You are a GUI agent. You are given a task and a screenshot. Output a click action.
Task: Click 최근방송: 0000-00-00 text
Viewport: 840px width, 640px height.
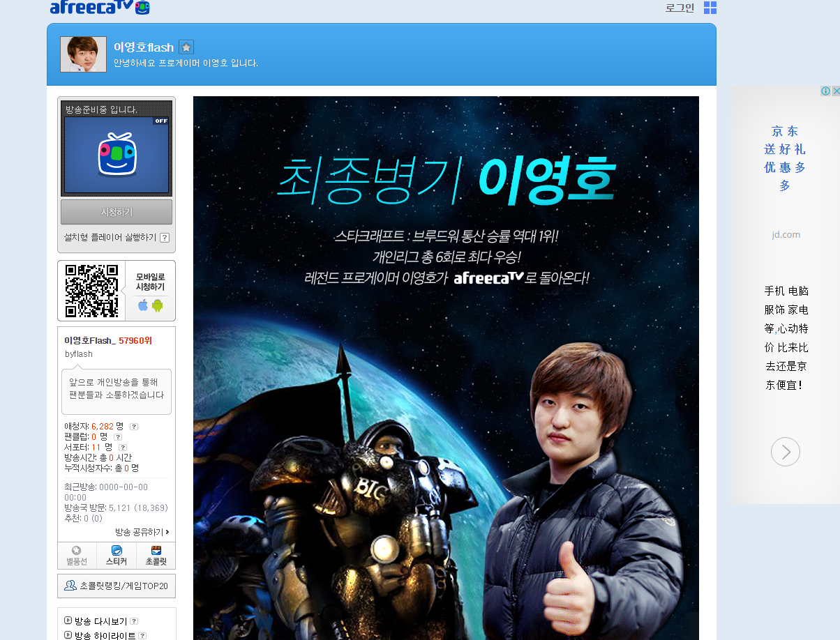106,492
